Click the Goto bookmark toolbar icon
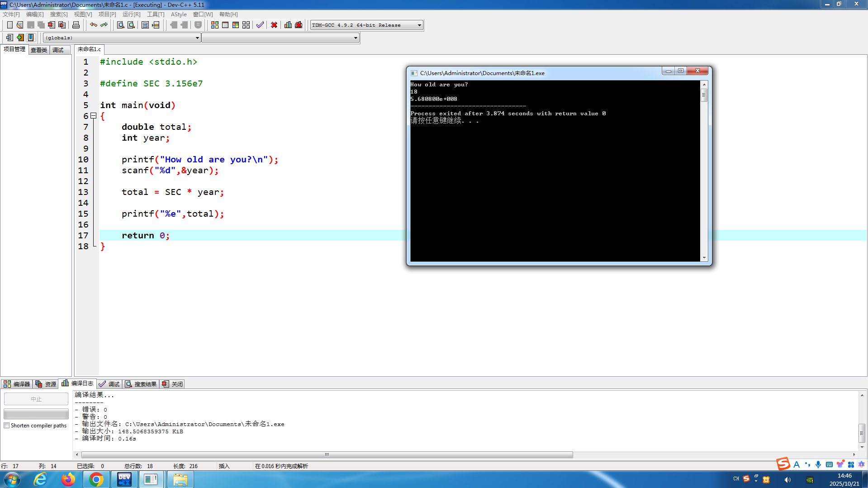Viewport: 868px width, 488px height. click(x=31, y=38)
